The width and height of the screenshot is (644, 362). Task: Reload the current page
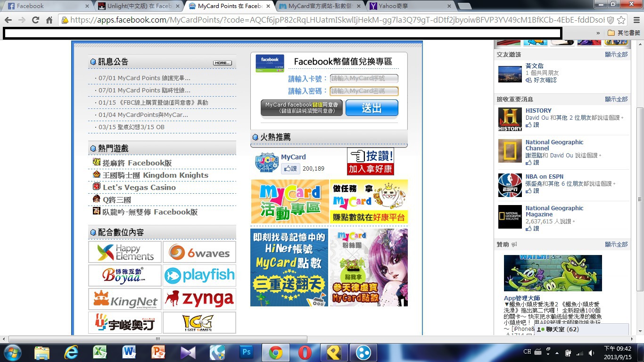tap(35, 20)
